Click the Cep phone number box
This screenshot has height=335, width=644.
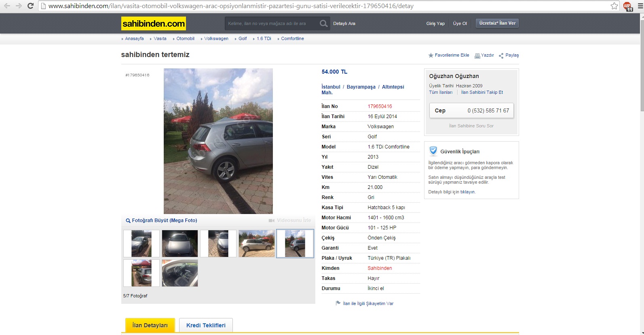pyautogui.click(x=471, y=110)
